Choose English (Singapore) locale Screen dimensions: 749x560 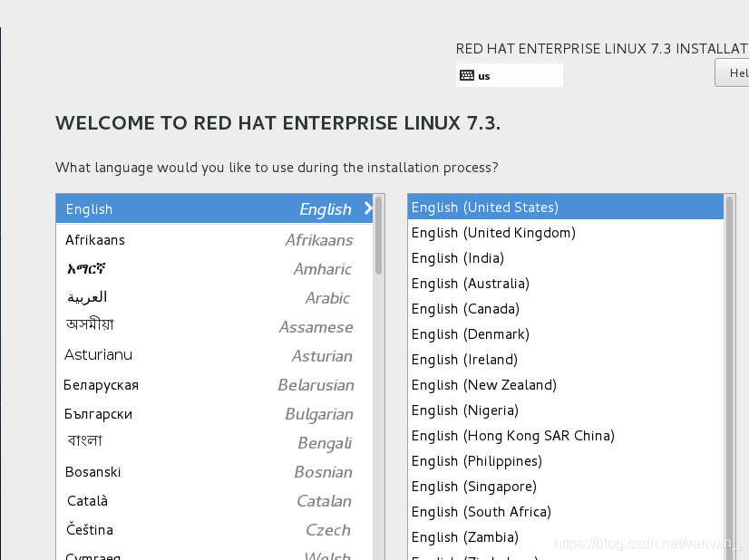point(566,486)
